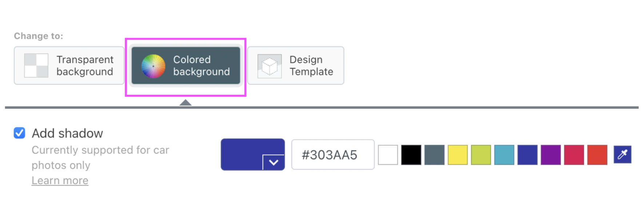Click the checkerboard transparency icon
The width and height of the screenshot is (644, 213).
point(36,66)
